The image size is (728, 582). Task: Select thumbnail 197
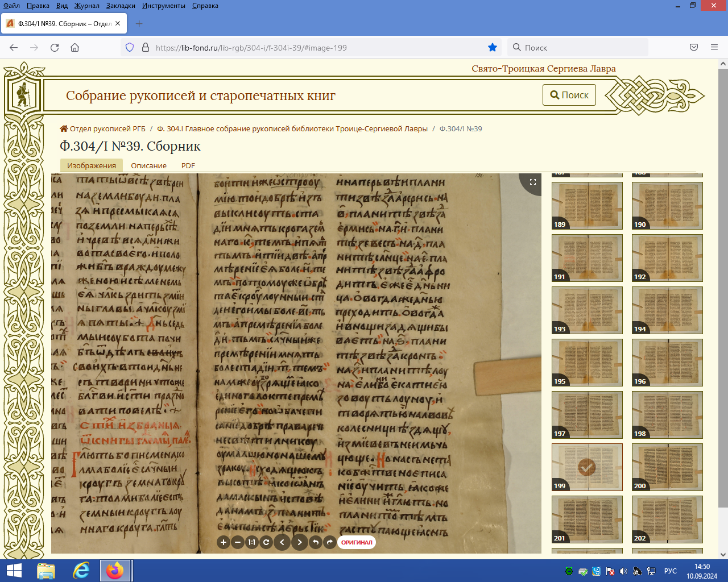tap(587, 415)
